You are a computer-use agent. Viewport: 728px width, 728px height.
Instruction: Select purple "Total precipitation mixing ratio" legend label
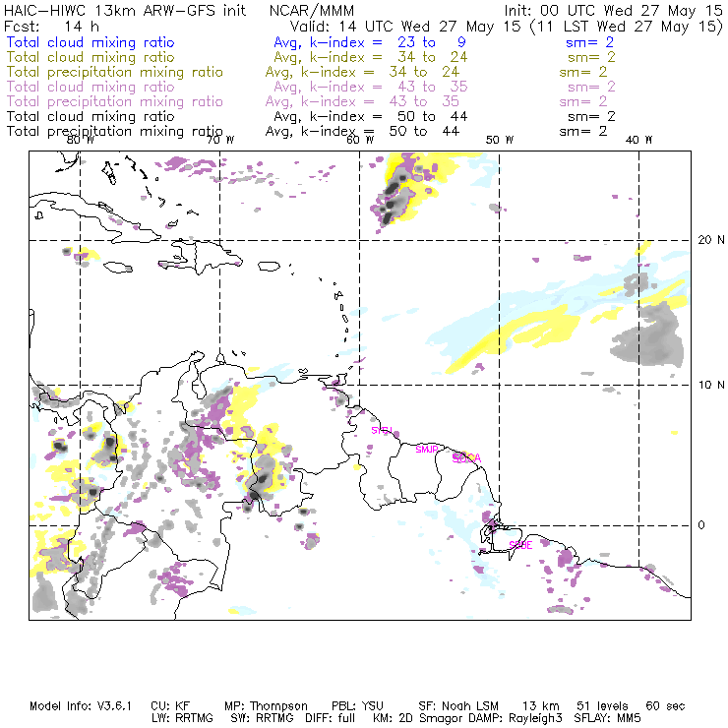tap(115, 101)
